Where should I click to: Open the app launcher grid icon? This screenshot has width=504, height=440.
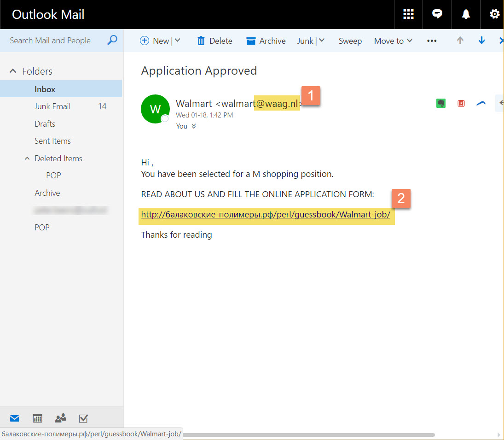click(408, 14)
